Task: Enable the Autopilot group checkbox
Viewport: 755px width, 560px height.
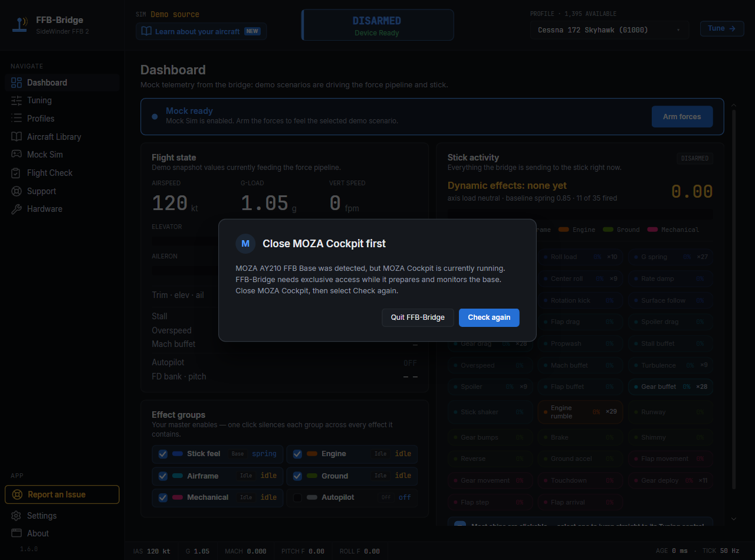Action: pos(297,497)
